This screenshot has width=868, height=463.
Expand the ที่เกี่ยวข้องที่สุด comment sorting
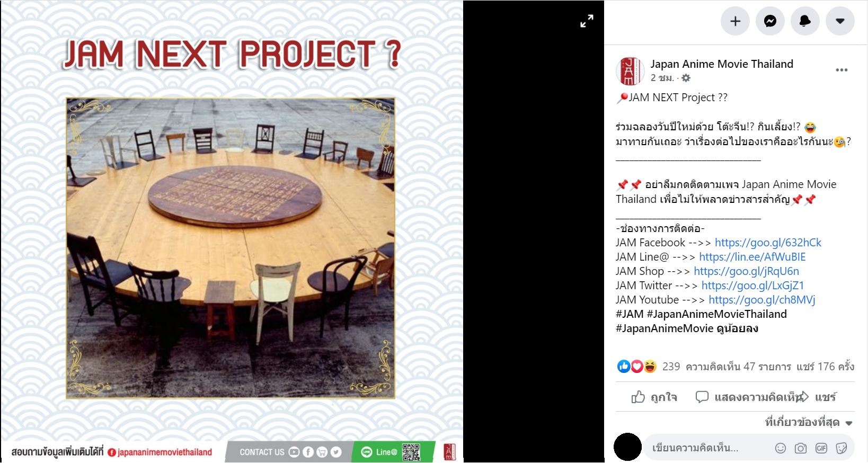(809, 422)
